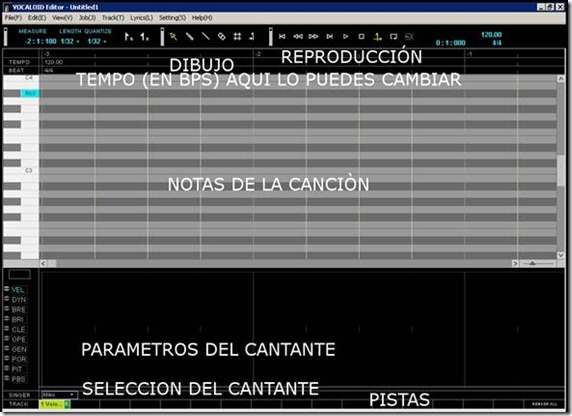
Task: Select the arrow pointer tool
Action: click(x=173, y=36)
